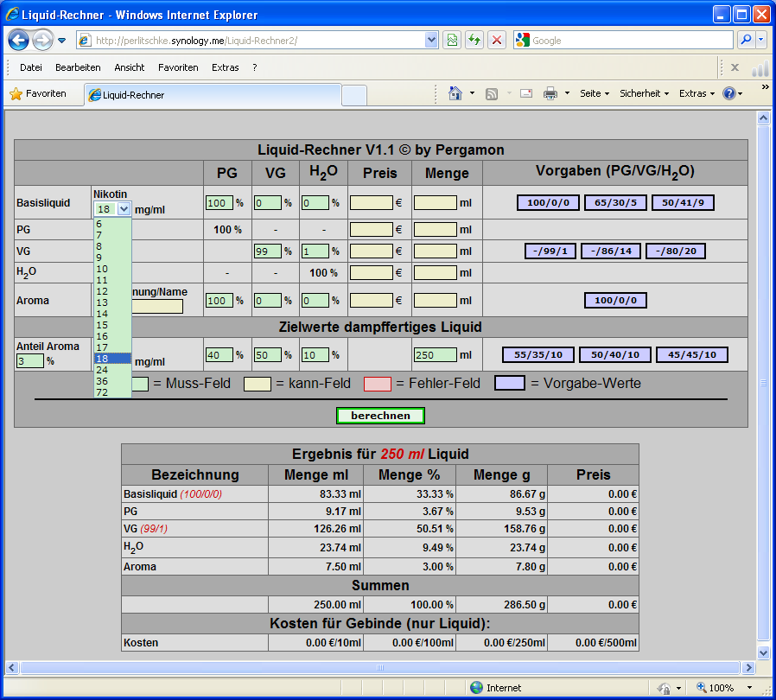The image size is (776, 700).
Task: Expand the Seite command menu
Action: coord(595,93)
